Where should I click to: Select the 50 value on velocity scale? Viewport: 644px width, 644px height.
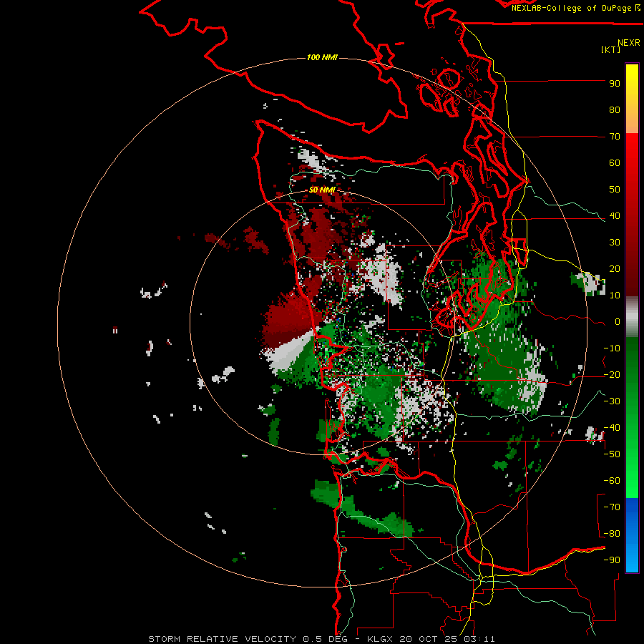coord(615,190)
